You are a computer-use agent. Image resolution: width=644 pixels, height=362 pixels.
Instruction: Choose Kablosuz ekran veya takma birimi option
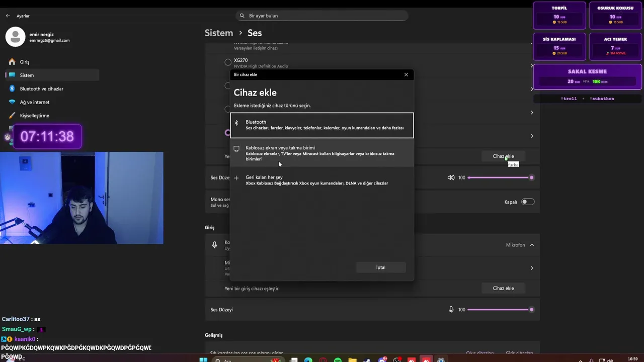322,153
